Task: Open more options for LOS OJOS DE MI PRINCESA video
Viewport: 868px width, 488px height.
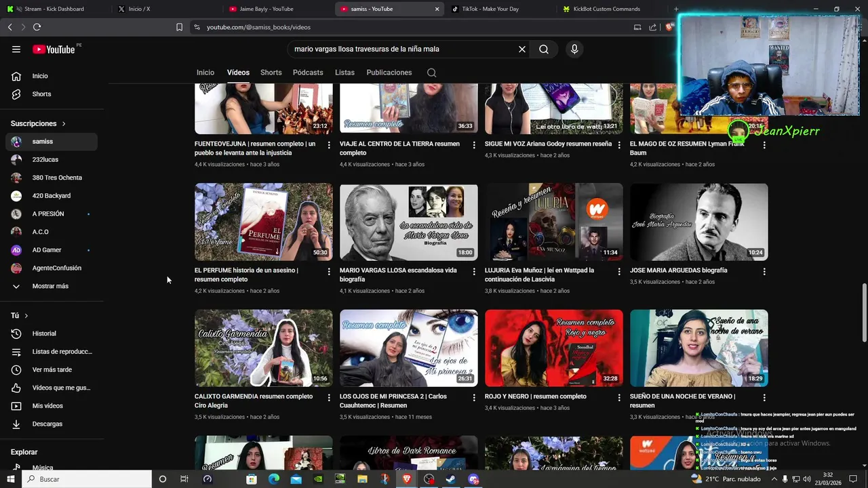Action: [474, 397]
